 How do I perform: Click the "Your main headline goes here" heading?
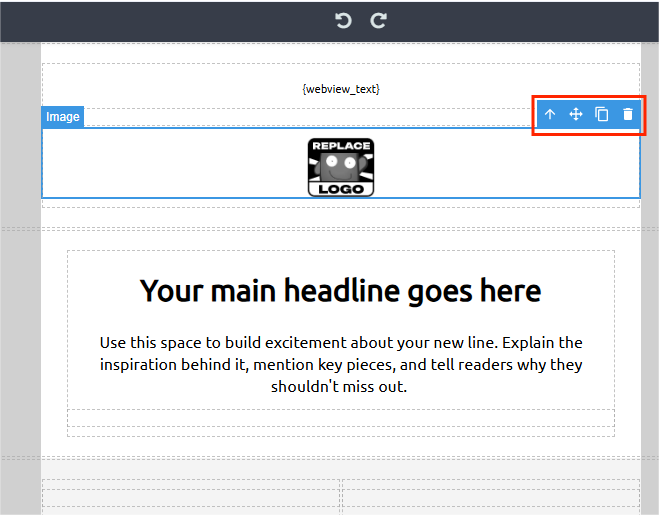[340, 291]
